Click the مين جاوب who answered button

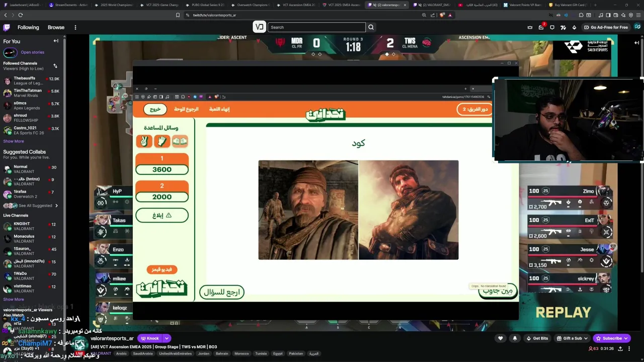tap(498, 291)
